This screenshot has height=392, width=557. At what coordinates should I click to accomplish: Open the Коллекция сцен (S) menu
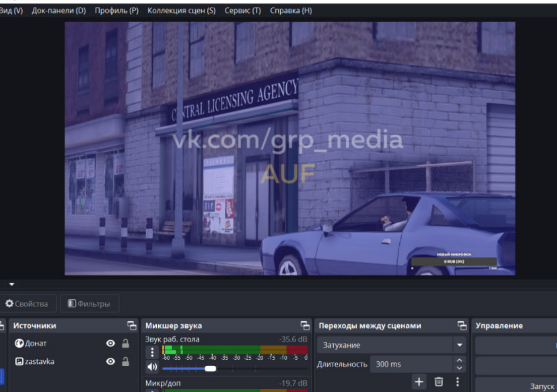[181, 11]
